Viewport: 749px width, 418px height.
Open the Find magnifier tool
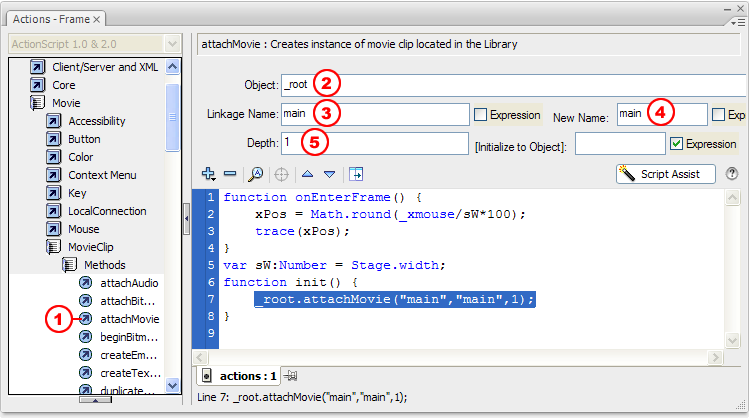[x=256, y=173]
